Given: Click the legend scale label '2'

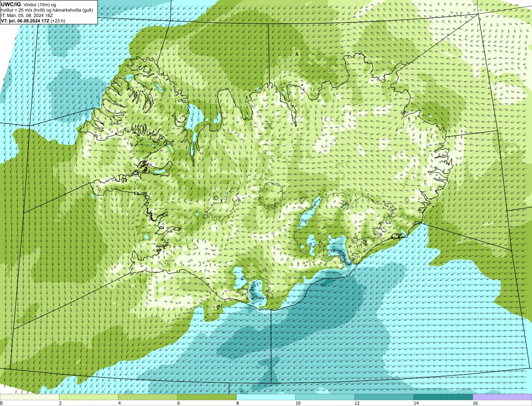Looking at the screenshot, I should (x=61, y=403).
